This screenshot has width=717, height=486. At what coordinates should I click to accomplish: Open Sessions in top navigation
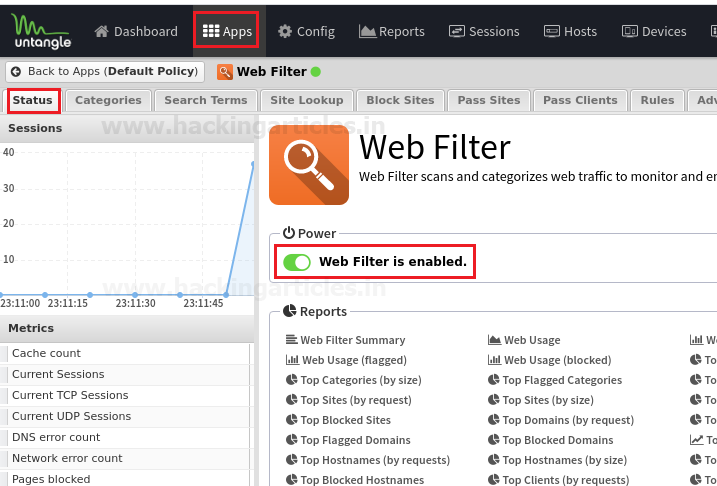[x=484, y=31]
